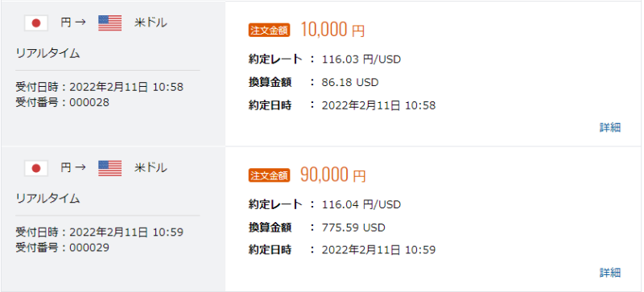Screen dimensions: 644x292
Task: Click US flag icon in order 000029
Action: 110,168
